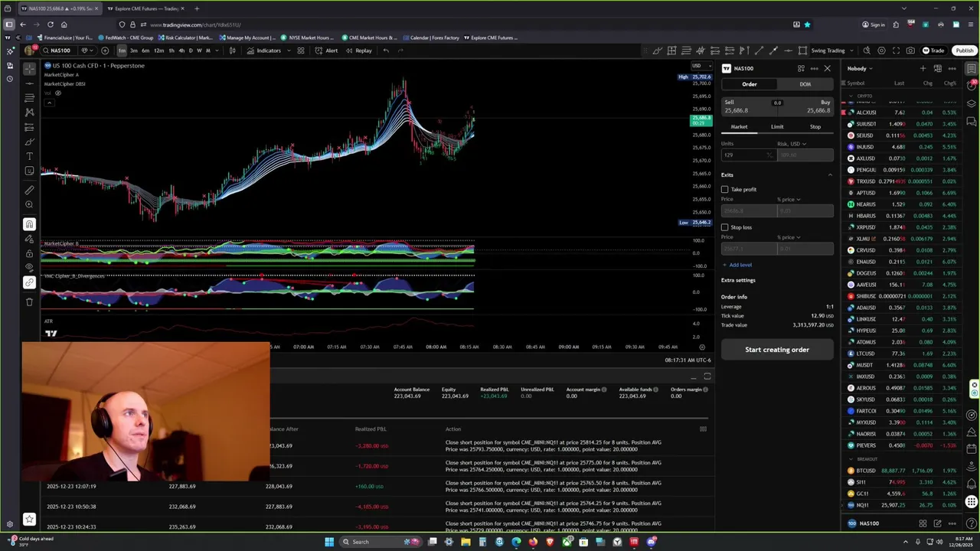Select the Limit order type
Viewport: 980px width, 551px height.
pyautogui.click(x=777, y=127)
